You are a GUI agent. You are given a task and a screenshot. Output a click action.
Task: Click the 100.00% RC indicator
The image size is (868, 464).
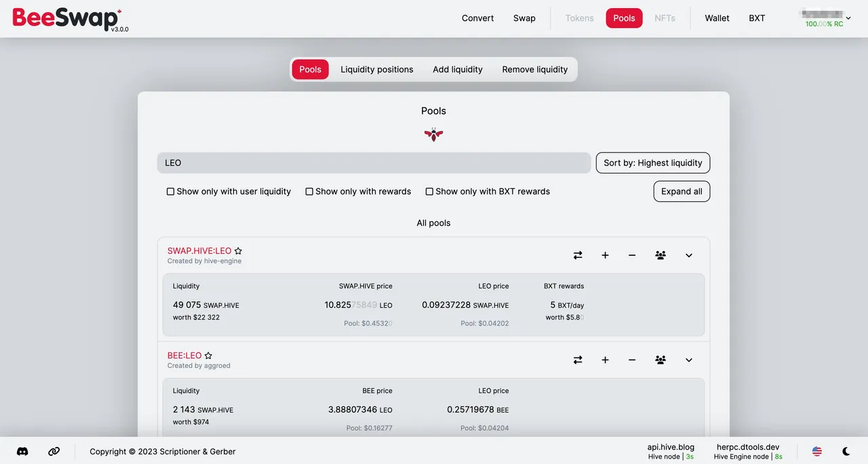tap(824, 24)
